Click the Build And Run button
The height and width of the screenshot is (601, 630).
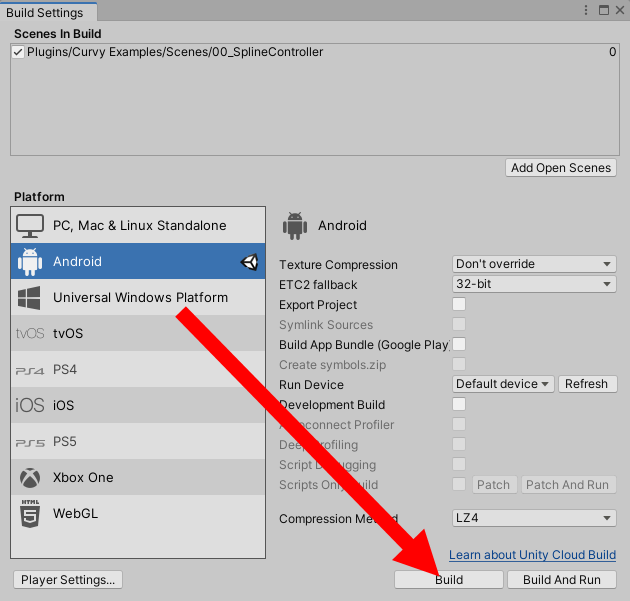562,580
